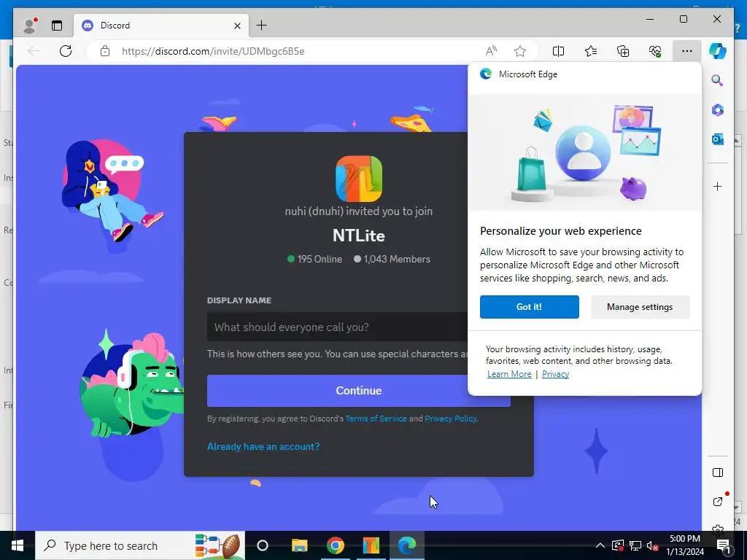Click the 'NTLite' server name heading
The image size is (747, 560).
point(359,236)
